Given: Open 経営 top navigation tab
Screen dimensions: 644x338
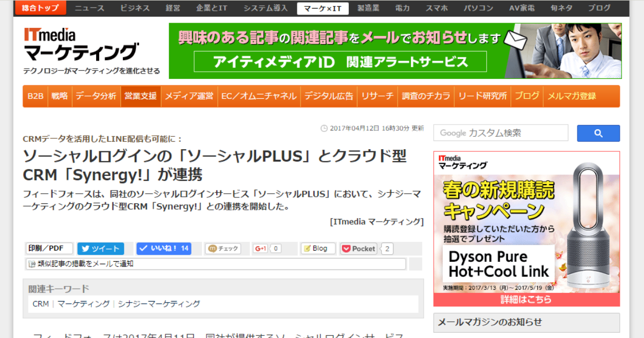Looking at the screenshot, I should tap(173, 8).
